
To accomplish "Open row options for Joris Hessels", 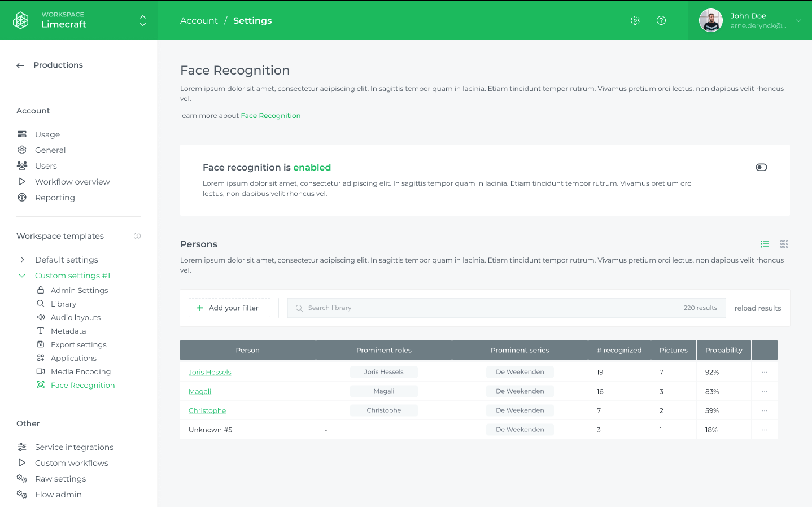I will [x=765, y=372].
